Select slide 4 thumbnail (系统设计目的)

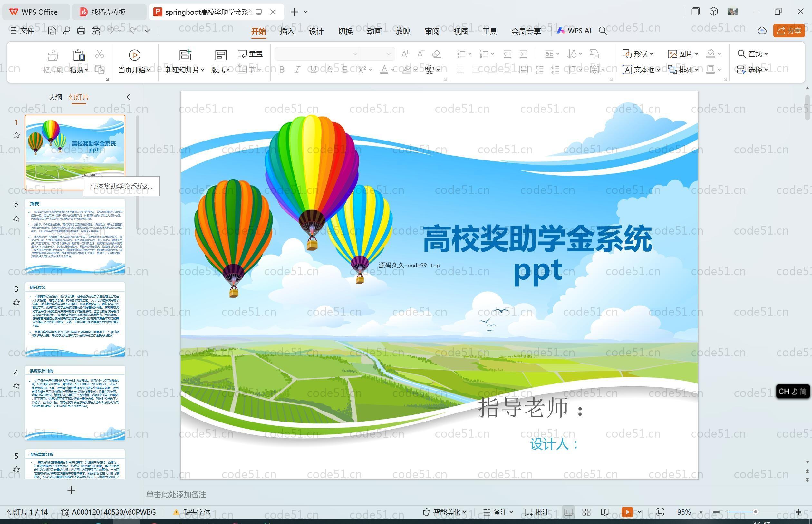(75, 403)
